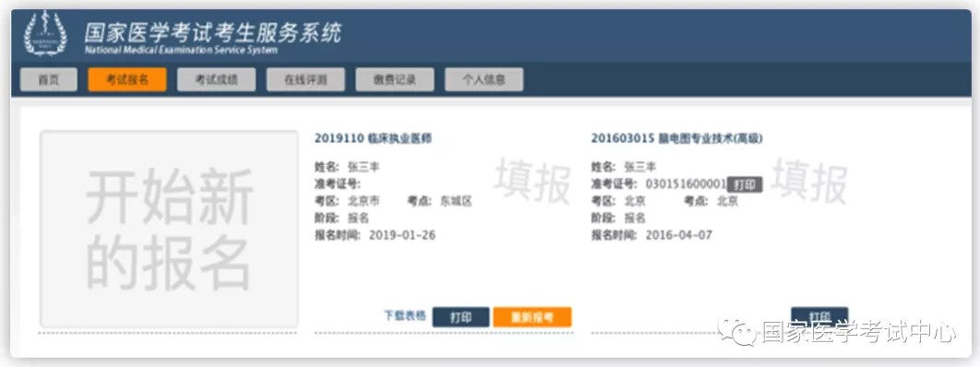Start a new registration via 开始新的报名 box
Screen dimensions: 980x367
click(169, 229)
